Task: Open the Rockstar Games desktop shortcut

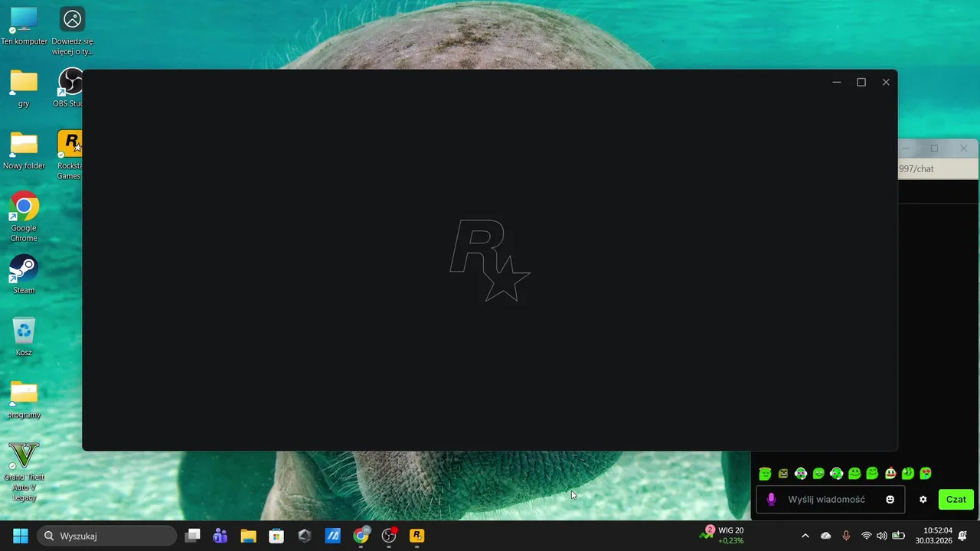Action: click(70, 155)
